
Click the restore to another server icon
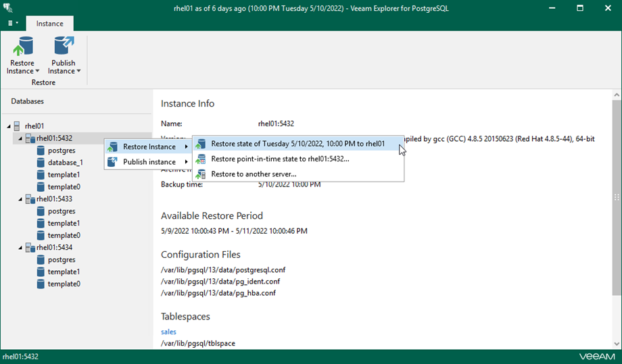pos(201,174)
